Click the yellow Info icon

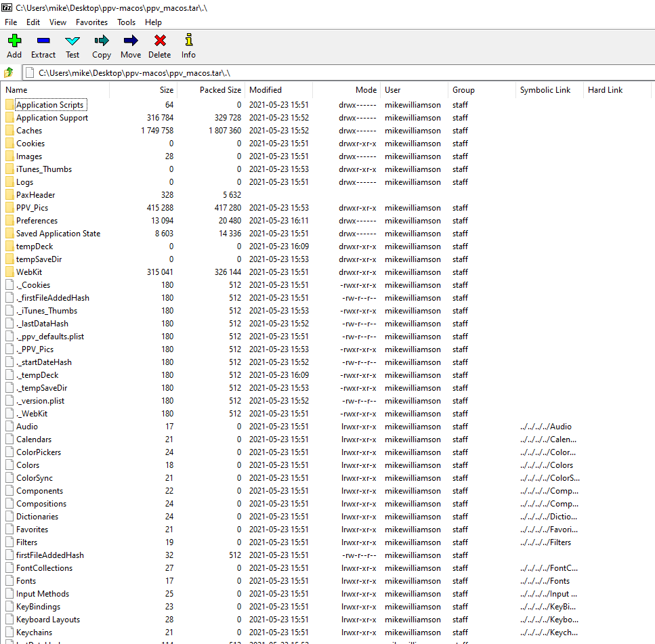(188, 41)
